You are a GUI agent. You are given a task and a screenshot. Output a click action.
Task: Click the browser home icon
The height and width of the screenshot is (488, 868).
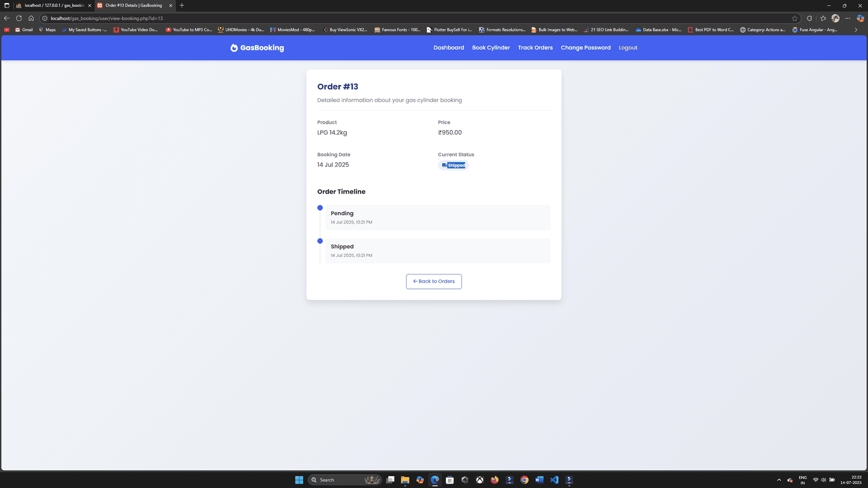(x=31, y=18)
